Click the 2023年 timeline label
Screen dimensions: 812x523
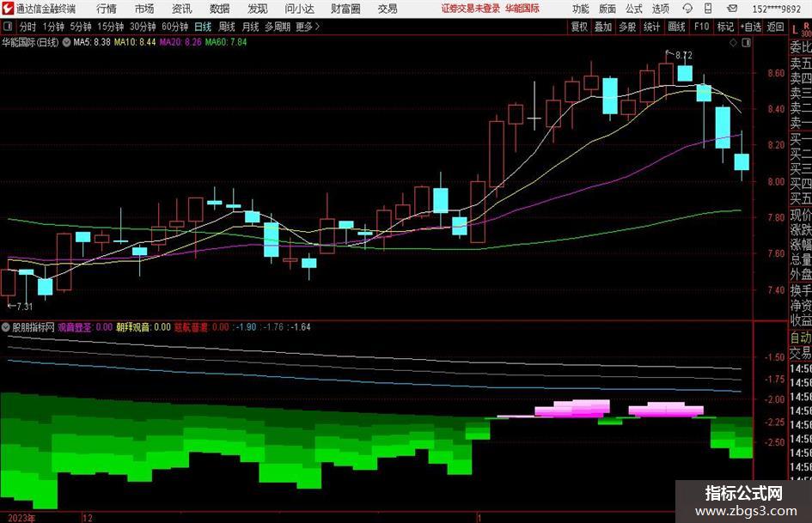point(21,518)
